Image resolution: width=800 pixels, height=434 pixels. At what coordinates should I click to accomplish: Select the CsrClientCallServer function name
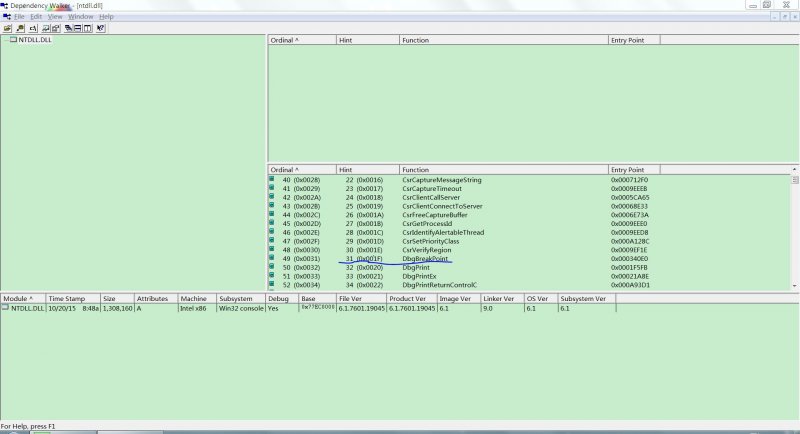[431, 197]
